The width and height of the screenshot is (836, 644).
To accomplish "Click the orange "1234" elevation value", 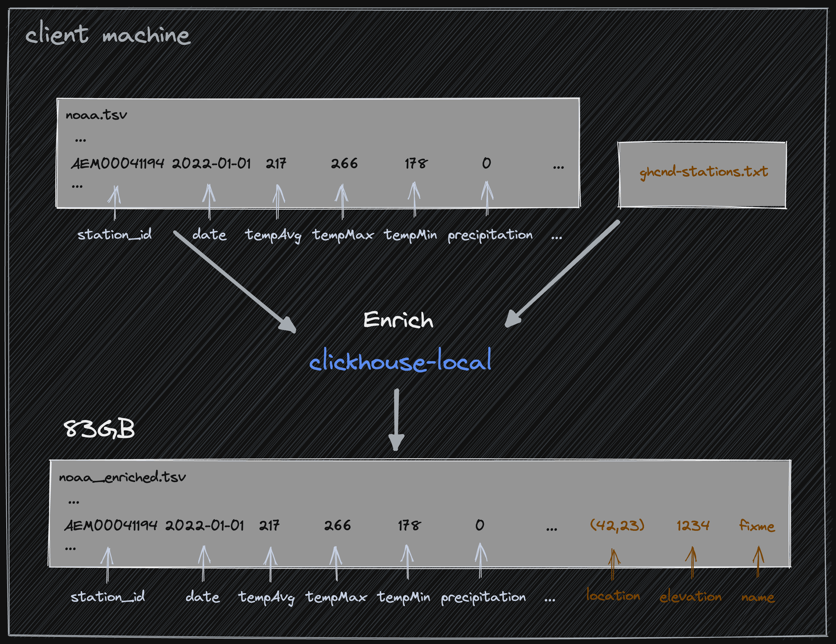I will click(693, 525).
